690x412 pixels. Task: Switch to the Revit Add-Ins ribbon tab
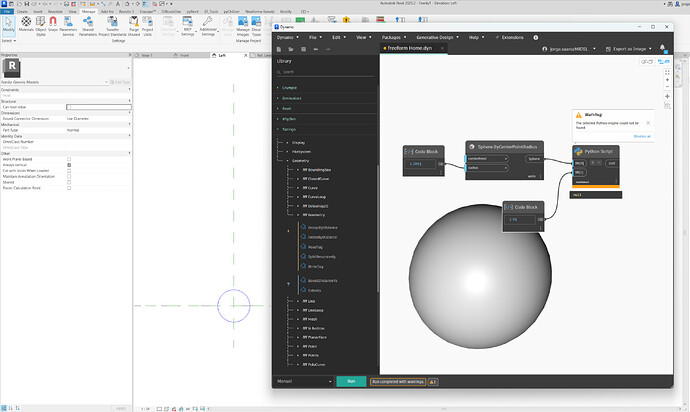[x=107, y=11]
